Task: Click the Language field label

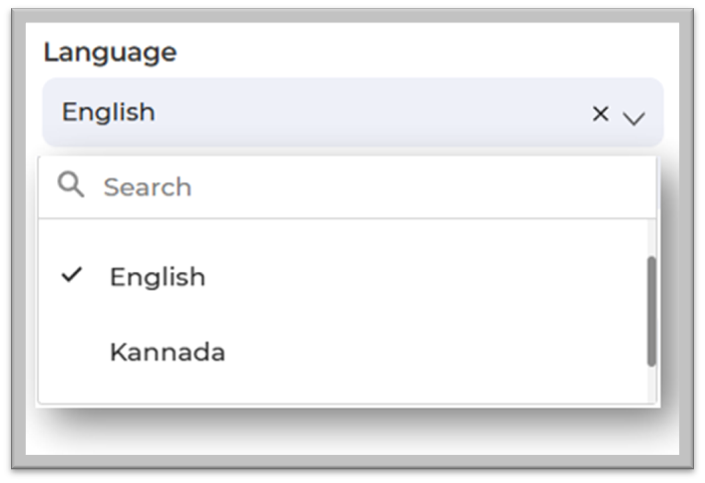Action: (x=109, y=52)
